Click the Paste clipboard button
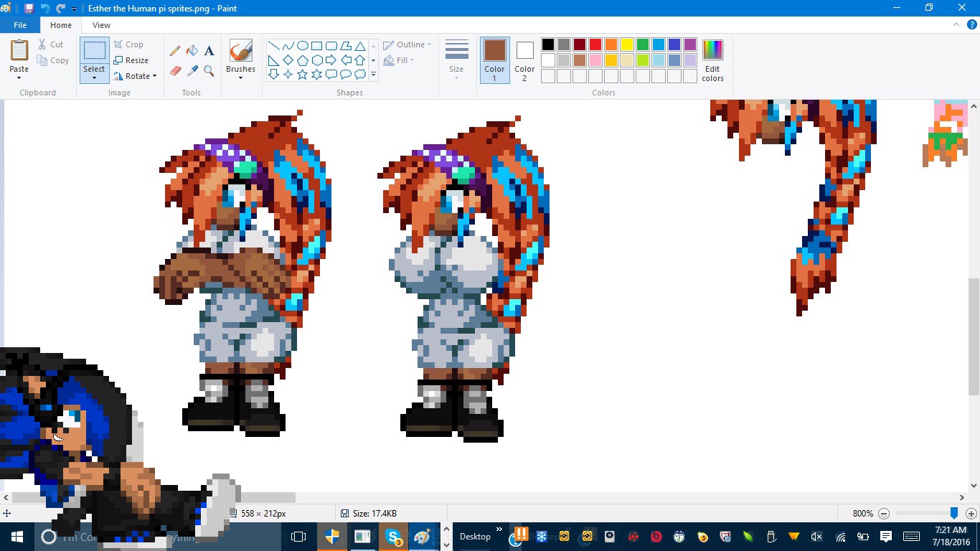 [x=19, y=50]
